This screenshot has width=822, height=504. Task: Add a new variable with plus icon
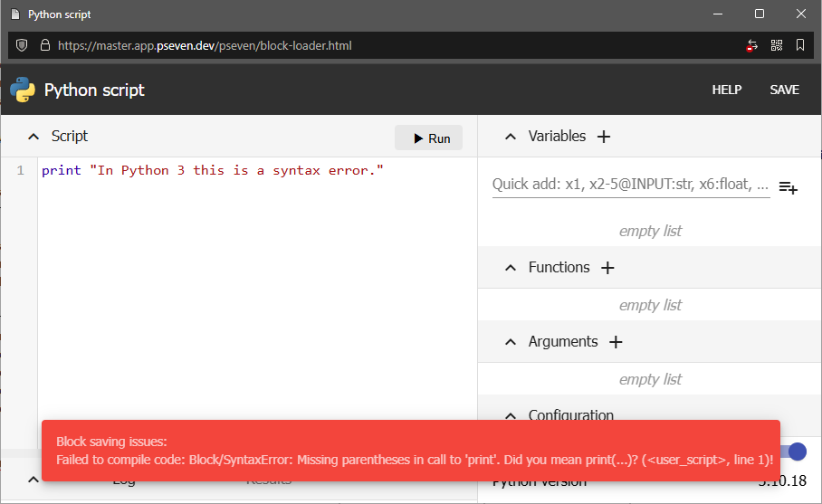605,137
